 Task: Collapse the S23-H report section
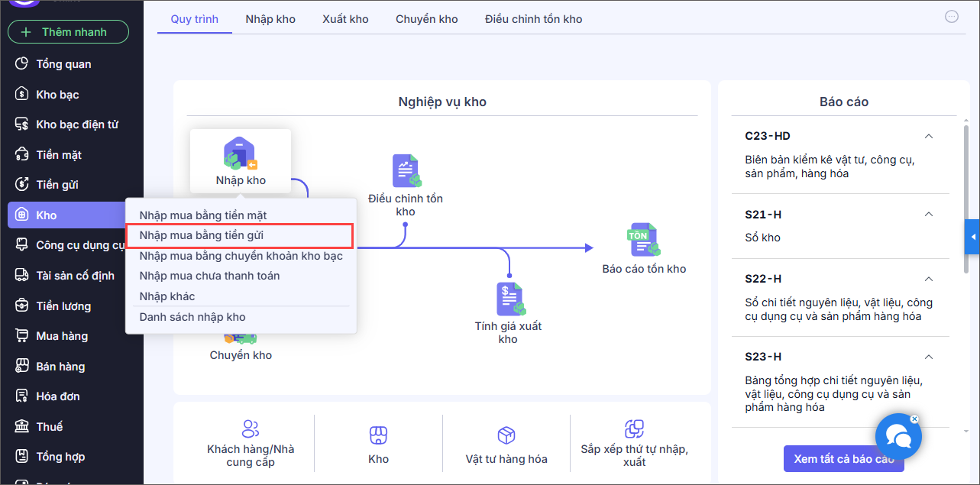929,357
